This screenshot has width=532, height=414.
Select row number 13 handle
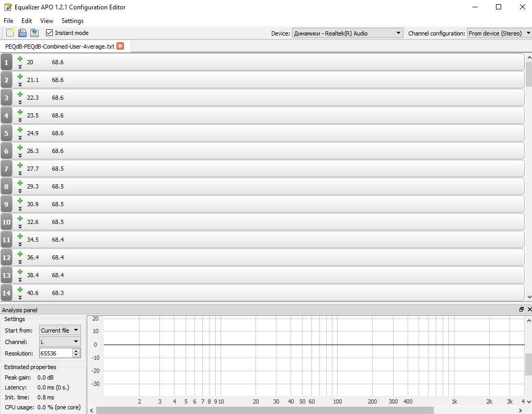6,275
